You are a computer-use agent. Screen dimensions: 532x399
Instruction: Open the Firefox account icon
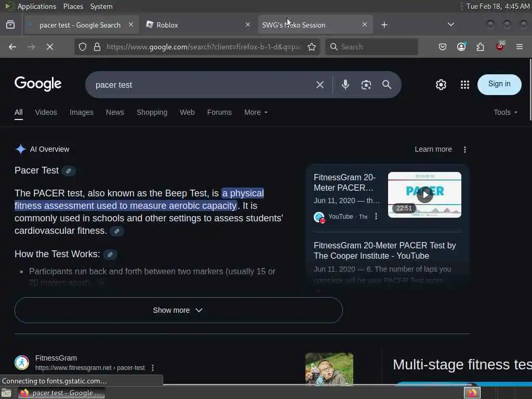461,47
